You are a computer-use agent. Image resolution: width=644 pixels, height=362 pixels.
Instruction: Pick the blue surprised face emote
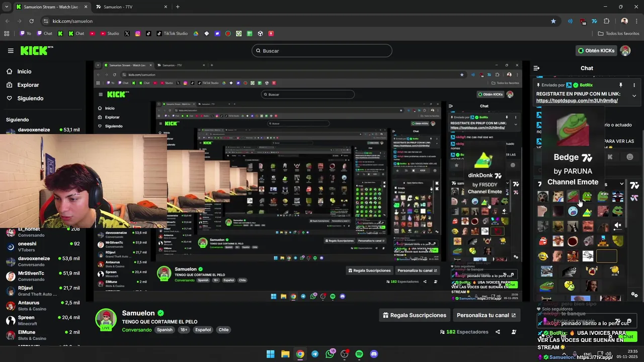pos(573,211)
